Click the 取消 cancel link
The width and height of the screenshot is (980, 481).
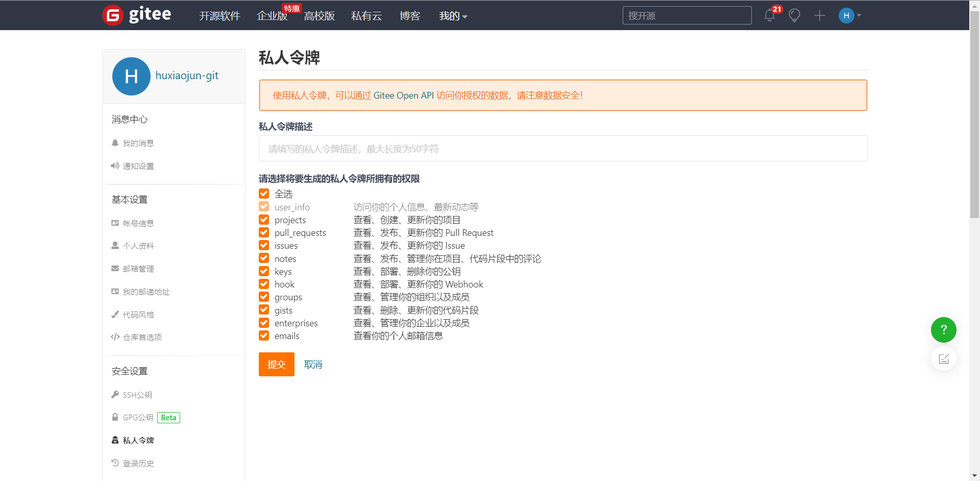tap(313, 365)
